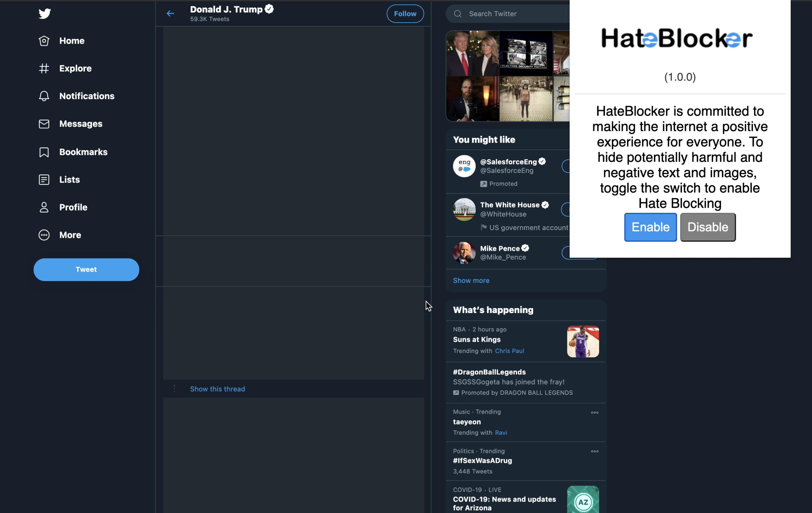The image size is (812, 513).
Task: Click the Twitter bird logo
Action: click(x=45, y=14)
